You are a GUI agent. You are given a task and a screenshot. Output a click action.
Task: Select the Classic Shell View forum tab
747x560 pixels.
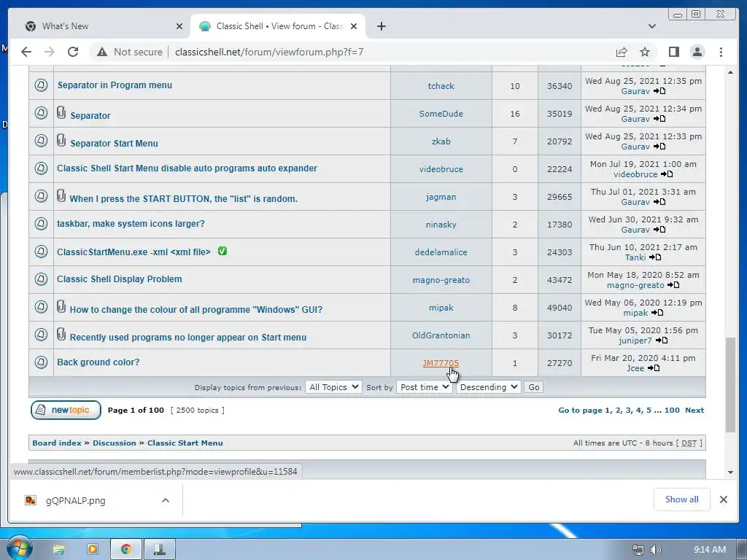tap(279, 26)
